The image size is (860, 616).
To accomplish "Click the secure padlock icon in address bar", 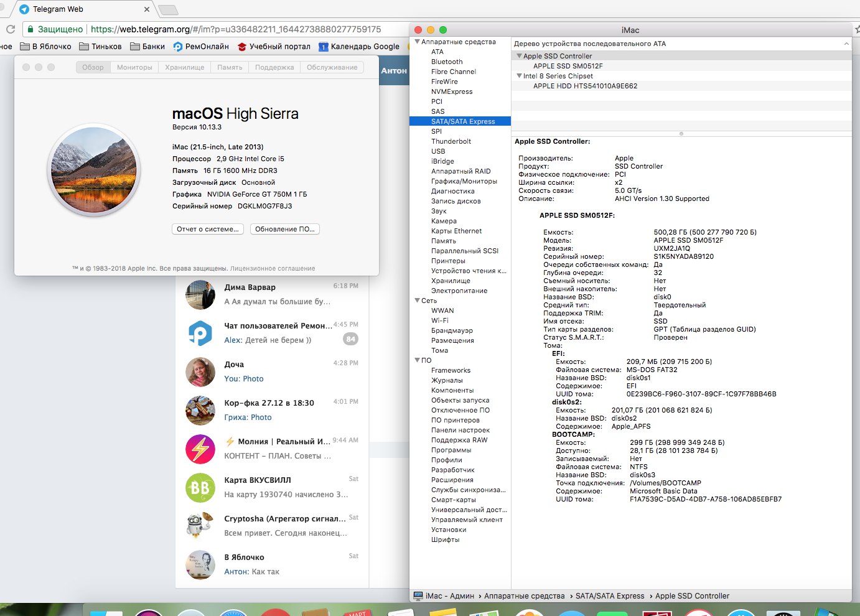I will click(x=30, y=29).
